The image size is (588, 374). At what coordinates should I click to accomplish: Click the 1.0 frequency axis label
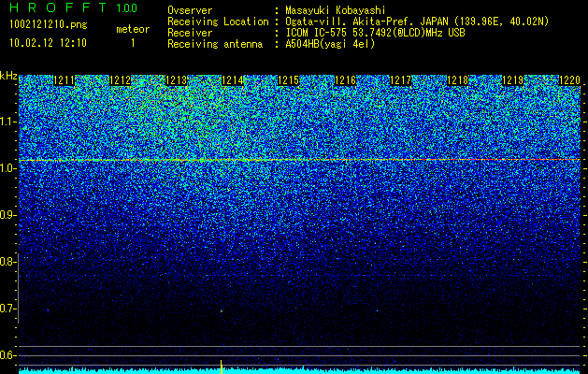click(x=7, y=169)
